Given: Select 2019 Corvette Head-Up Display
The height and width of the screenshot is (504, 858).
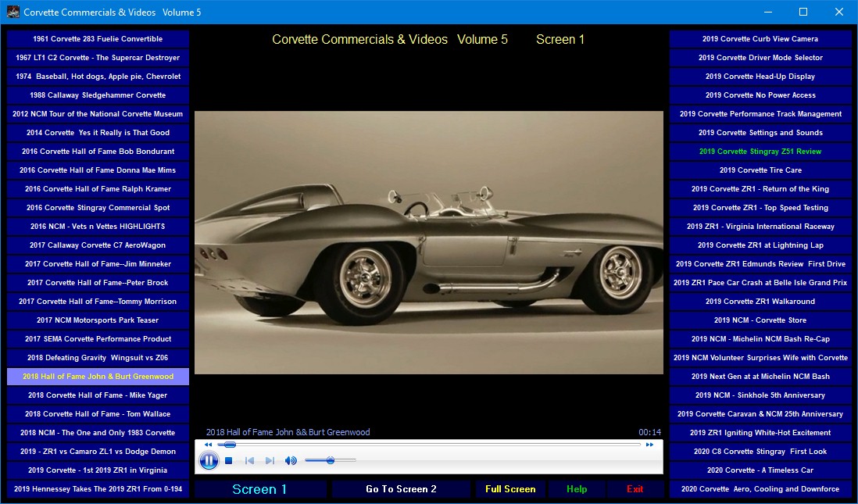Looking at the screenshot, I should click(x=760, y=77).
